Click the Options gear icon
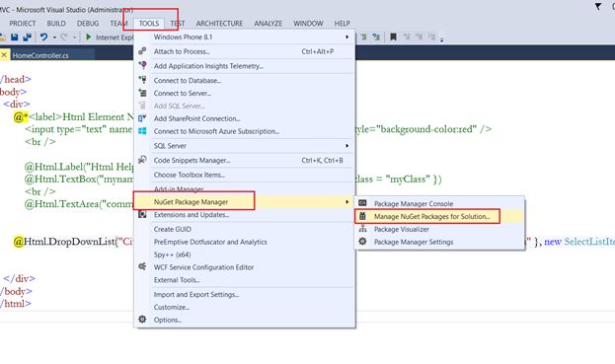 coord(142,320)
